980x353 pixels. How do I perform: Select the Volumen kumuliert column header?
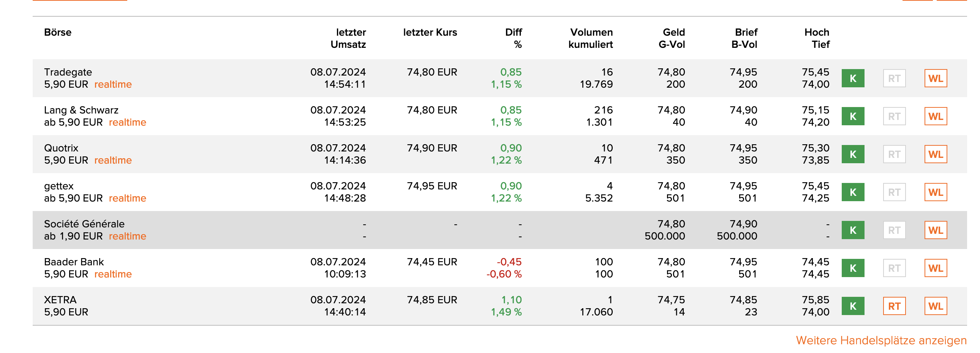(590, 38)
